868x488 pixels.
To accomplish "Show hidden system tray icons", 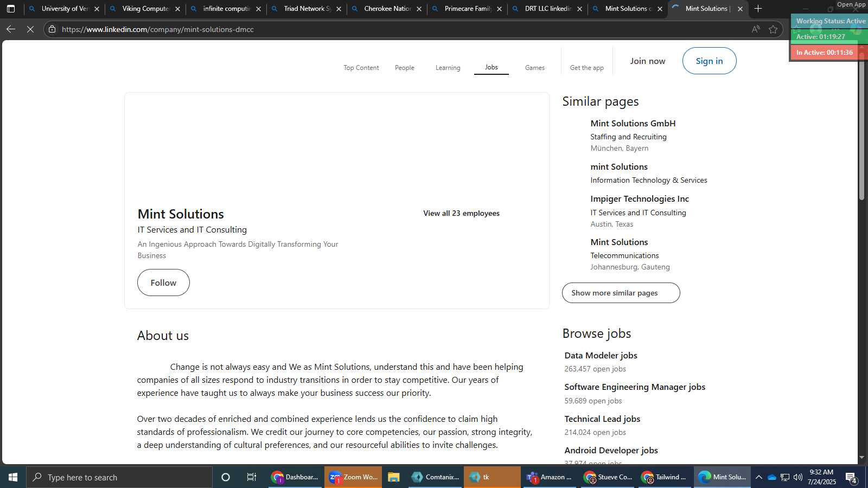I will coord(759,477).
